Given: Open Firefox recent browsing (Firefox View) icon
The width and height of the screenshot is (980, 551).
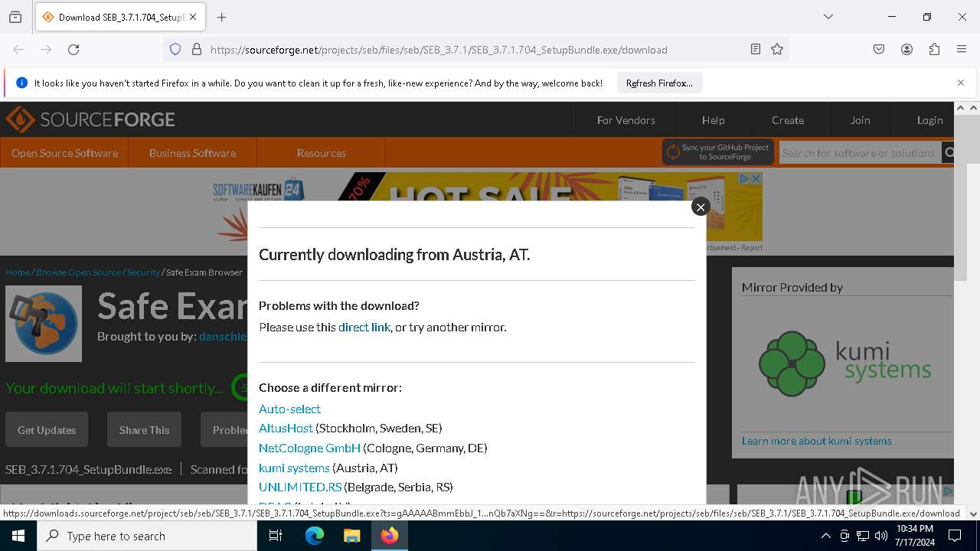Looking at the screenshot, I should (x=15, y=17).
